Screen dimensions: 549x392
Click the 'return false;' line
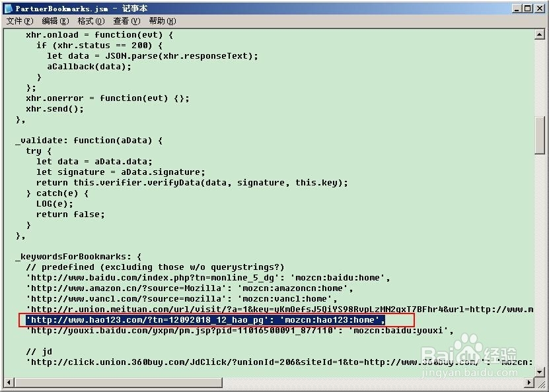(71, 214)
